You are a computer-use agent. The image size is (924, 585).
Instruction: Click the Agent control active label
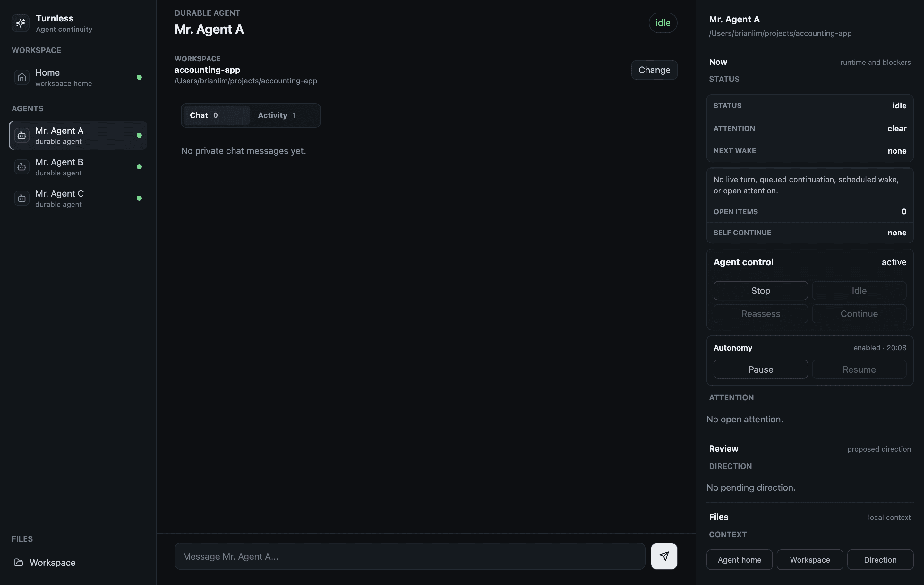[894, 262]
